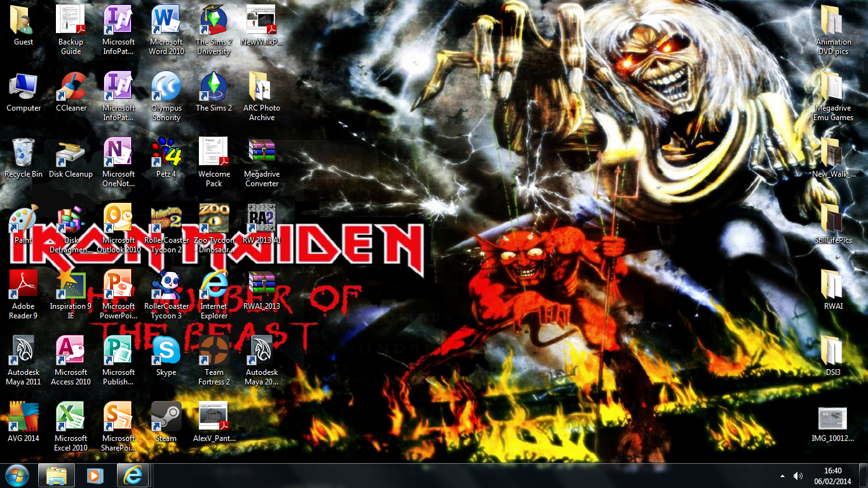This screenshot has width=868, height=488.
Task: Launch Microsoft SharePoint shortcut
Action: coord(119,428)
